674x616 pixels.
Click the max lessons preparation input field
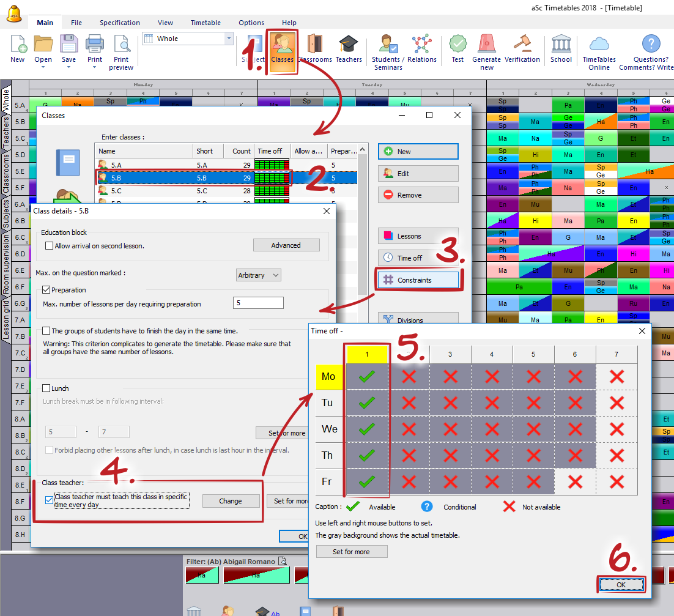258,303
